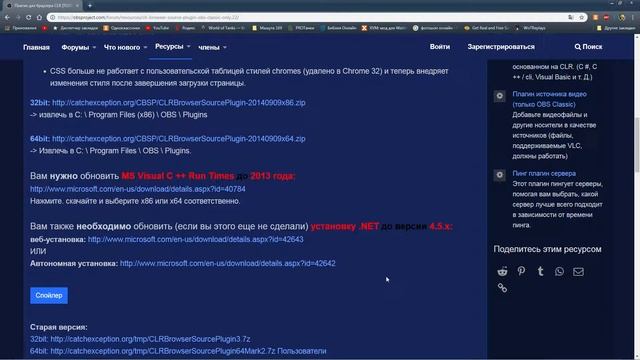The height and width of the screenshot is (360, 640).
Task: Click the browser back arrow
Action: click(x=7, y=18)
